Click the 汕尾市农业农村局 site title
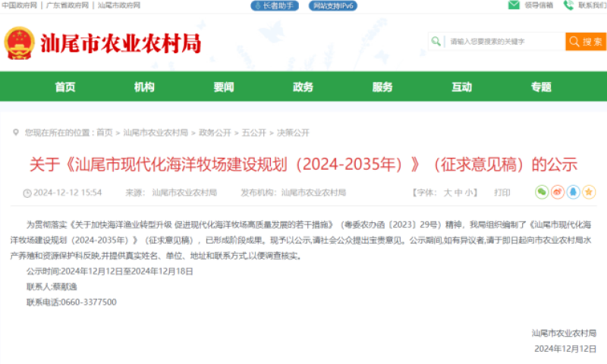The width and height of the screenshot is (607, 364). (121, 43)
